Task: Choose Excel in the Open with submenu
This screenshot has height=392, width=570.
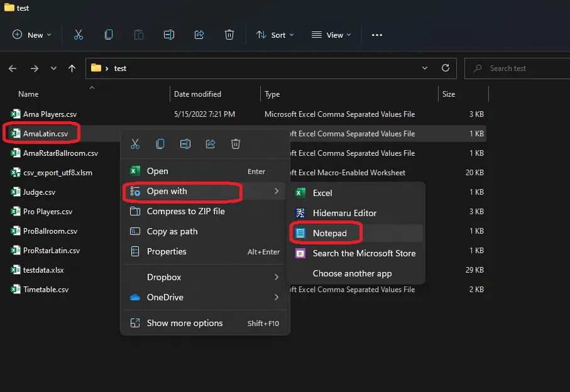Action: [x=322, y=193]
